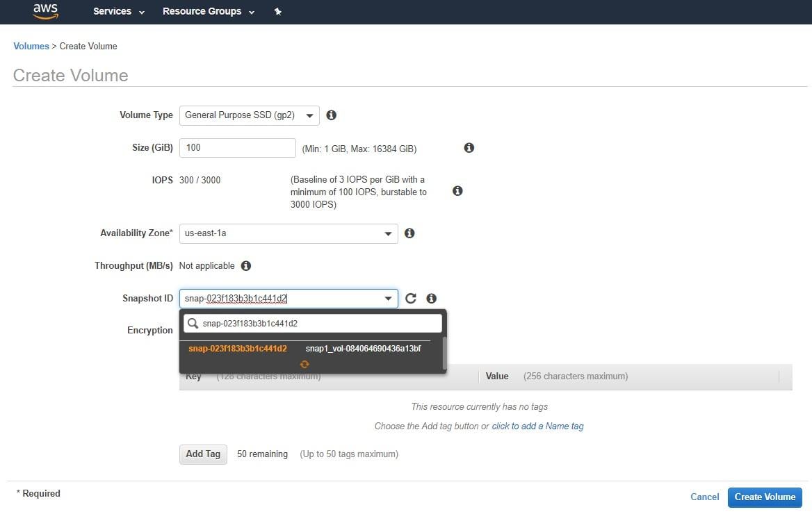Viewport: 812px width, 514px height.
Task: Select snap-023f183b3b1c441d2 from snapshot results
Action: pos(238,349)
